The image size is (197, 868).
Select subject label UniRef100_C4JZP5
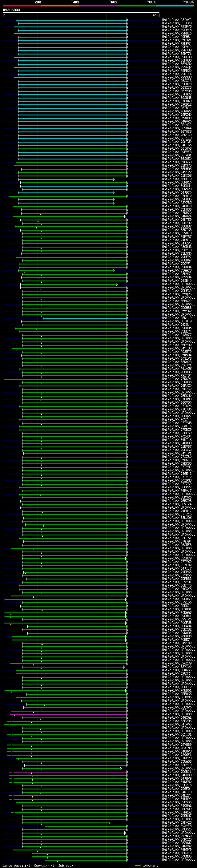click(x=177, y=243)
